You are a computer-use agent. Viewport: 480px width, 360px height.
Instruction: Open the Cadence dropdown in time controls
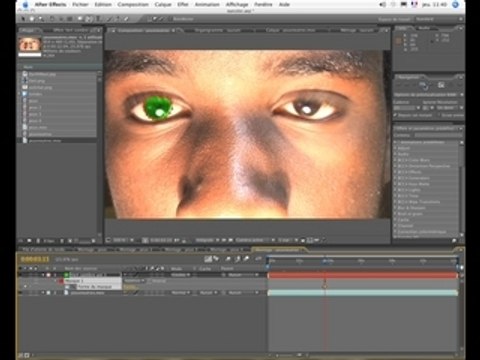(407, 108)
